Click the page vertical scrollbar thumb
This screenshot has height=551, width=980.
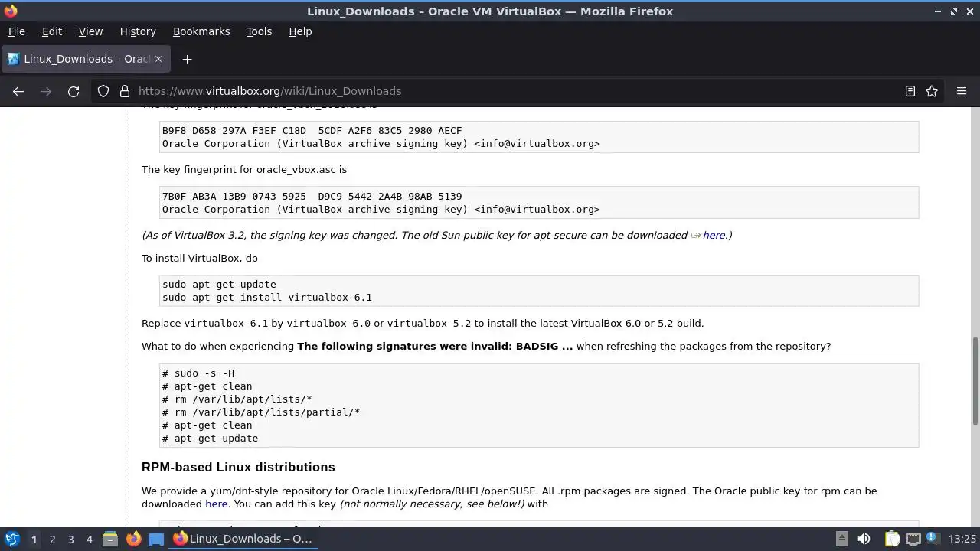(975, 380)
